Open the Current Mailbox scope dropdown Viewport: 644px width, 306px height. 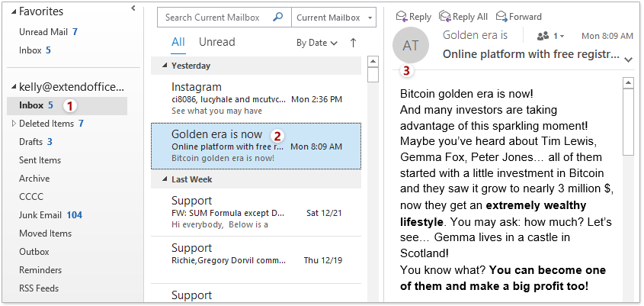334,18
